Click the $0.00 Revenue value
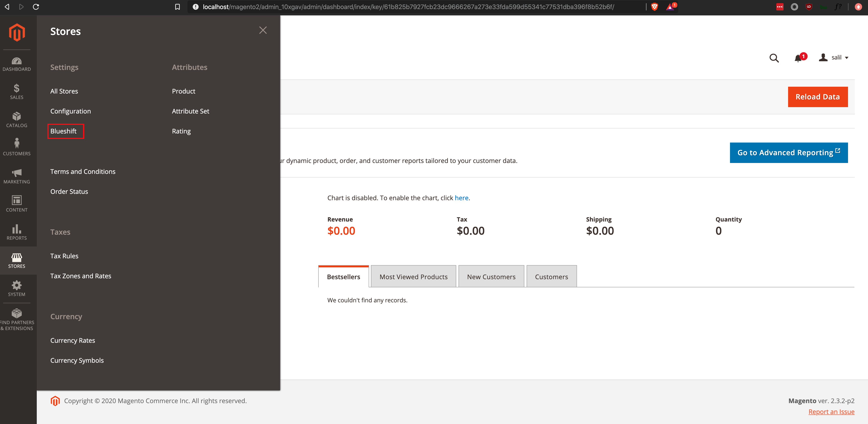Image resolution: width=868 pixels, height=424 pixels. tap(341, 231)
